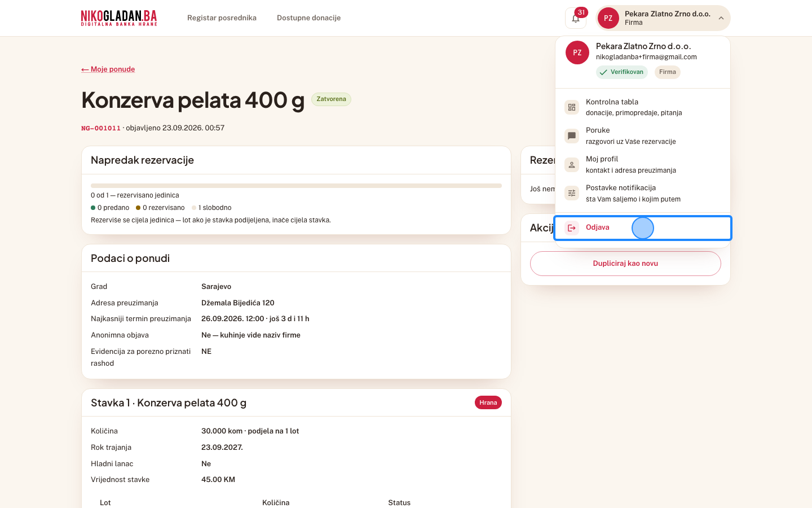The height and width of the screenshot is (508, 812).
Task: Click the brown 0 rezervisano legend dot
Action: click(x=138, y=208)
